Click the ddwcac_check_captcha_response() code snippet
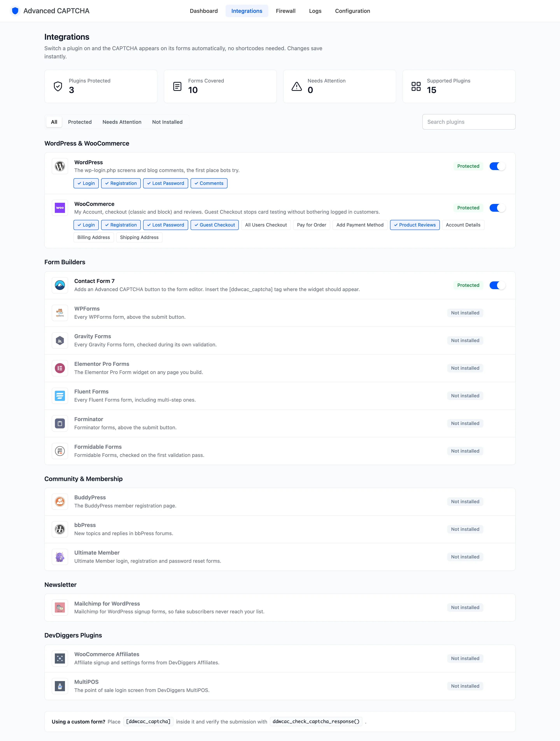The height and width of the screenshot is (741, 560). tap(316, 722)
